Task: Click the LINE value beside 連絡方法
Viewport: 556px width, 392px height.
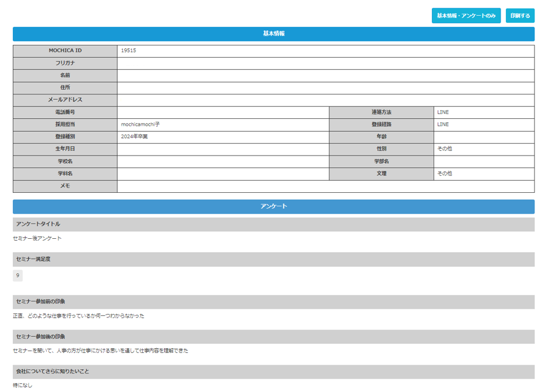Action: click(443, 112)
